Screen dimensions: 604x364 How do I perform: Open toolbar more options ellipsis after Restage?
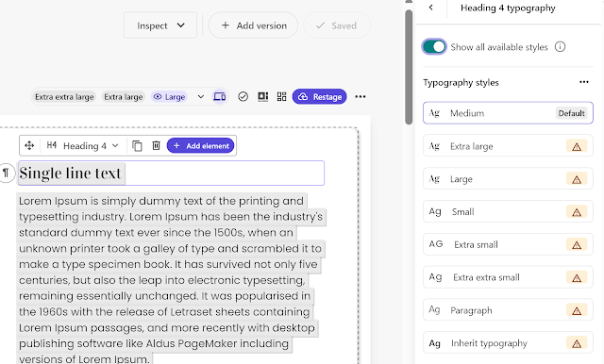[361, 96]
